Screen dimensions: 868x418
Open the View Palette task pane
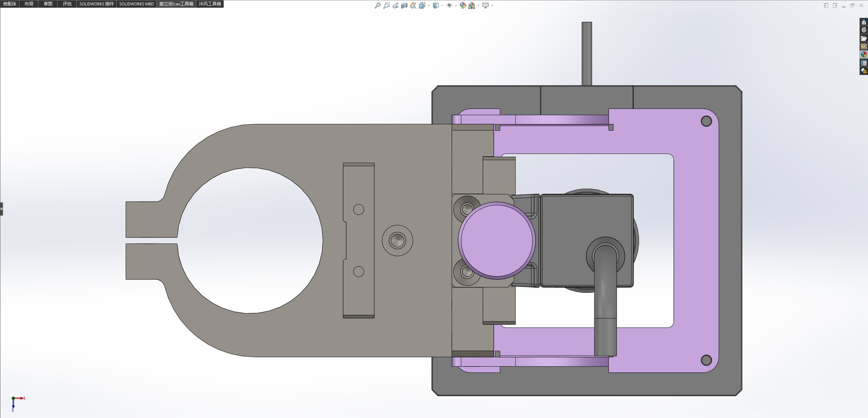click(864, 46)
